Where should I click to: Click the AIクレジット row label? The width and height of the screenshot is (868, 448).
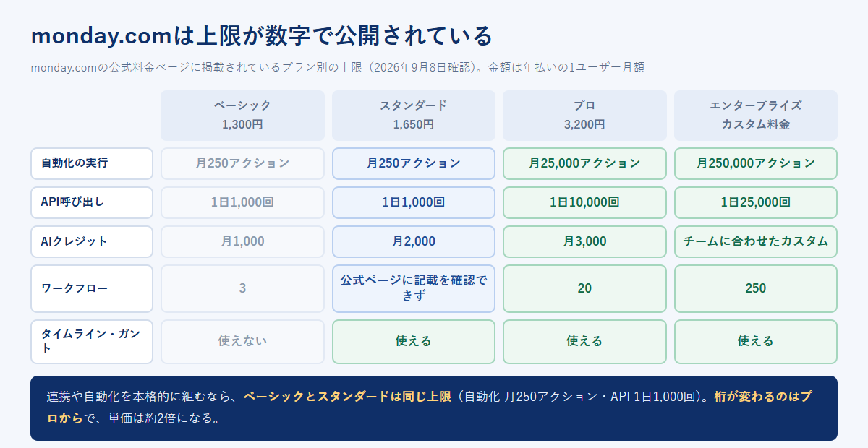coord(92,241)
